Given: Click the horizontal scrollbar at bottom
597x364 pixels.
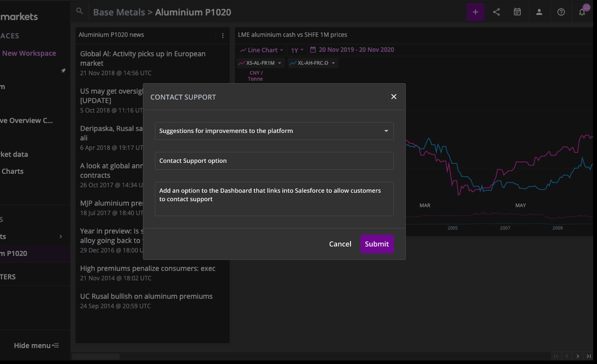Looking at the screenshot, I should coord(96,357).
